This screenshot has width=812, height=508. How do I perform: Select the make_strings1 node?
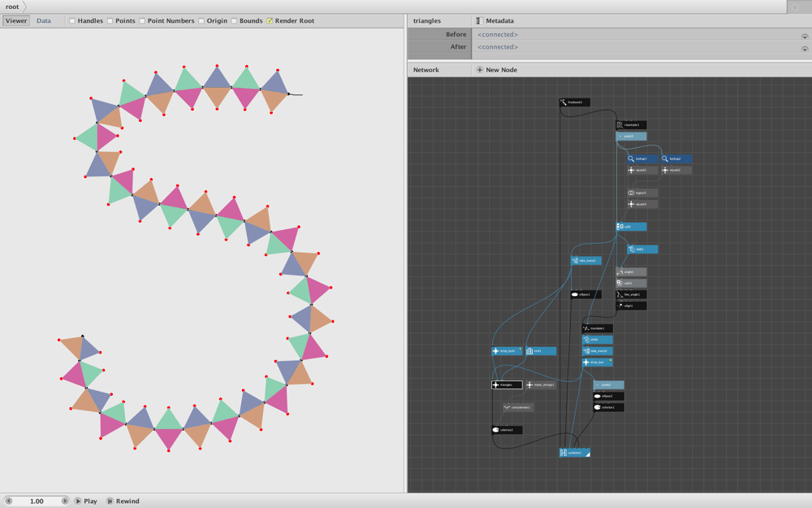coord(541,384)
